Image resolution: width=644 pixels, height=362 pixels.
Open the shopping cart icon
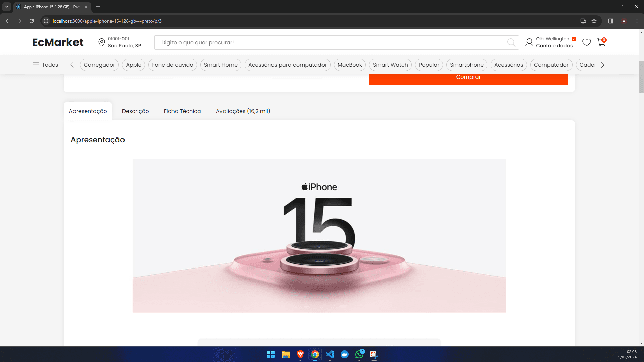point(601,42)
